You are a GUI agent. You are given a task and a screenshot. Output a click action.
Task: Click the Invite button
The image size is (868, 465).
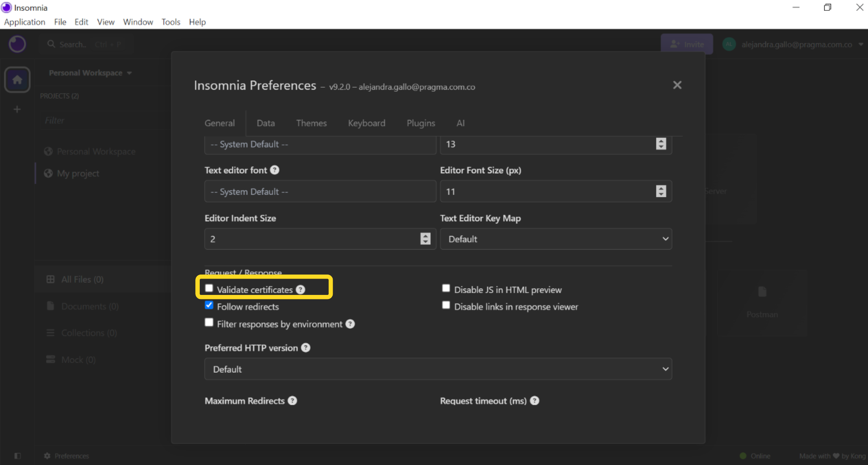pyautogui.click(x=687, y=44)
